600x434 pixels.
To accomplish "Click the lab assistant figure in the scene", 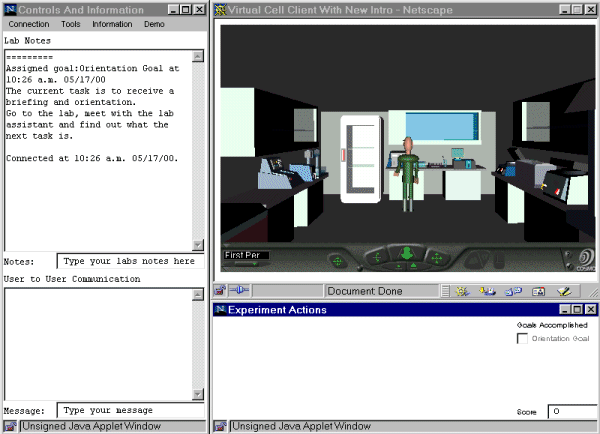I will point(406,172).
